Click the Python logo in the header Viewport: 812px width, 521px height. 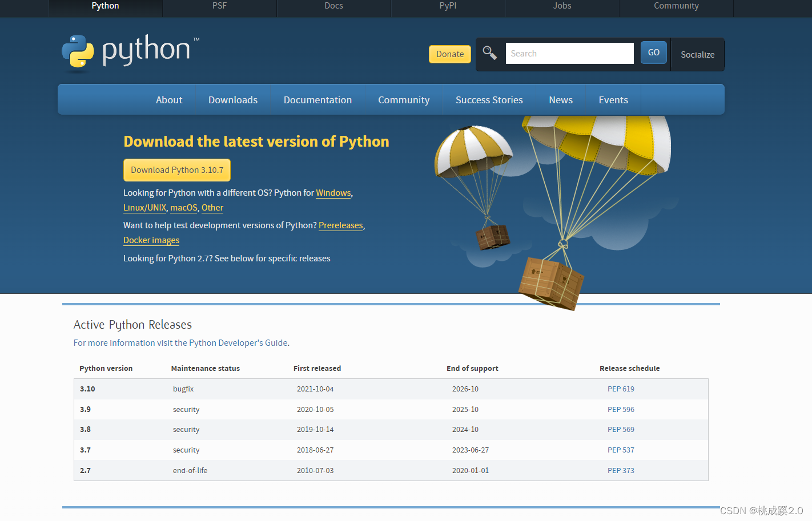click(130, 51)
